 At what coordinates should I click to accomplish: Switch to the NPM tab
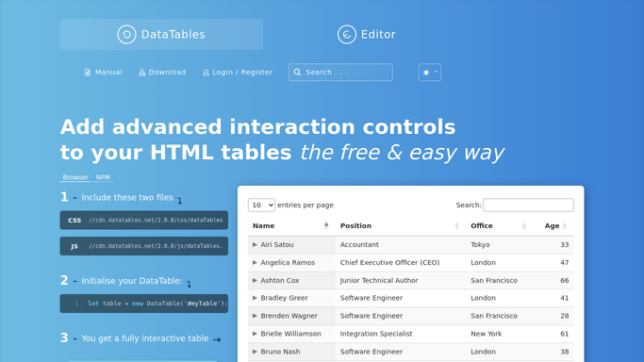pos(103,177)
